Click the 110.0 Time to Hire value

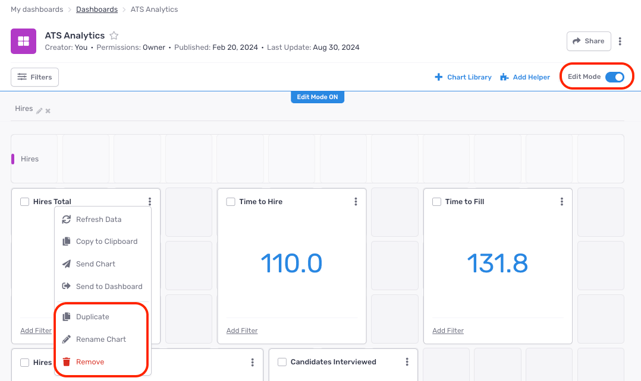(x=291, y=263)
